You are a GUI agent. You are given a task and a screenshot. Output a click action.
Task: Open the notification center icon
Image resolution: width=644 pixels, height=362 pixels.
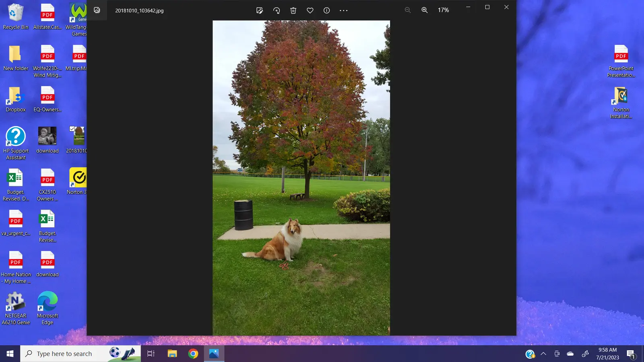631,354
